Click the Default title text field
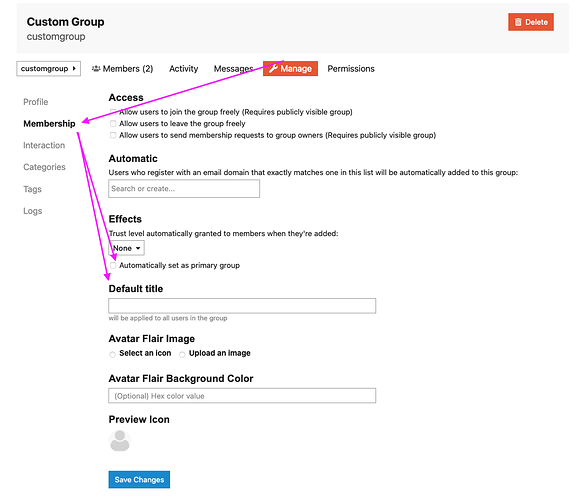The height and width of the screenshot is (500, 576). pos(242,306)
